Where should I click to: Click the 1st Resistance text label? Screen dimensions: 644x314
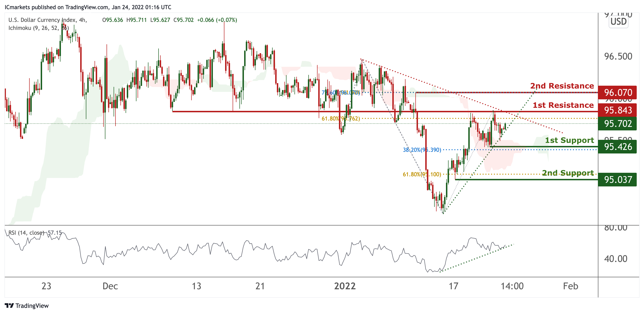pos(563,105)
